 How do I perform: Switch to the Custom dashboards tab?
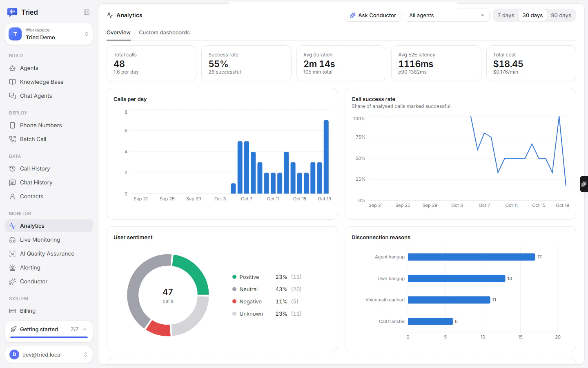pyautogui.click(x=164, y=33)
